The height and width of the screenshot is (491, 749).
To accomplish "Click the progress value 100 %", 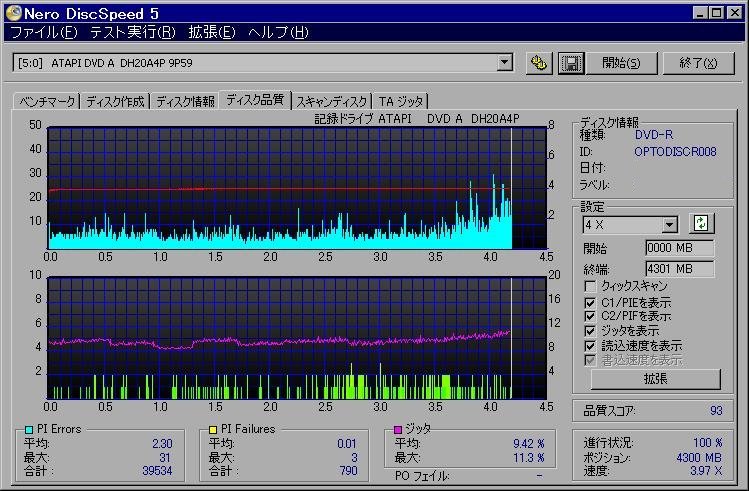I will pos(707,443).
